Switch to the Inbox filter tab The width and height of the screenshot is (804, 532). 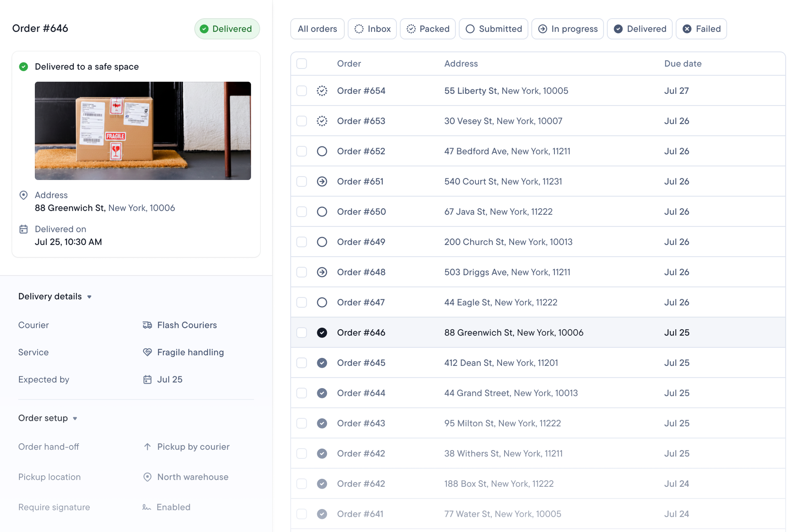click(x=372, y=29)
